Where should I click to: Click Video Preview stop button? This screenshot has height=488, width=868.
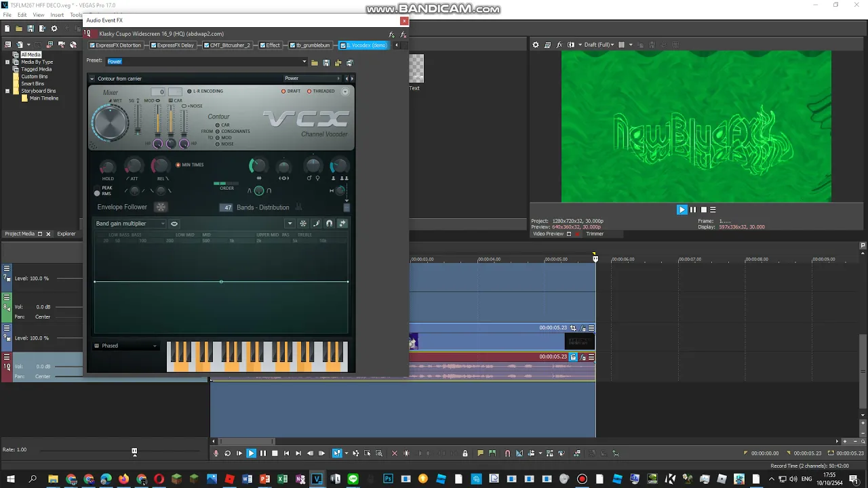click(703, 209)
